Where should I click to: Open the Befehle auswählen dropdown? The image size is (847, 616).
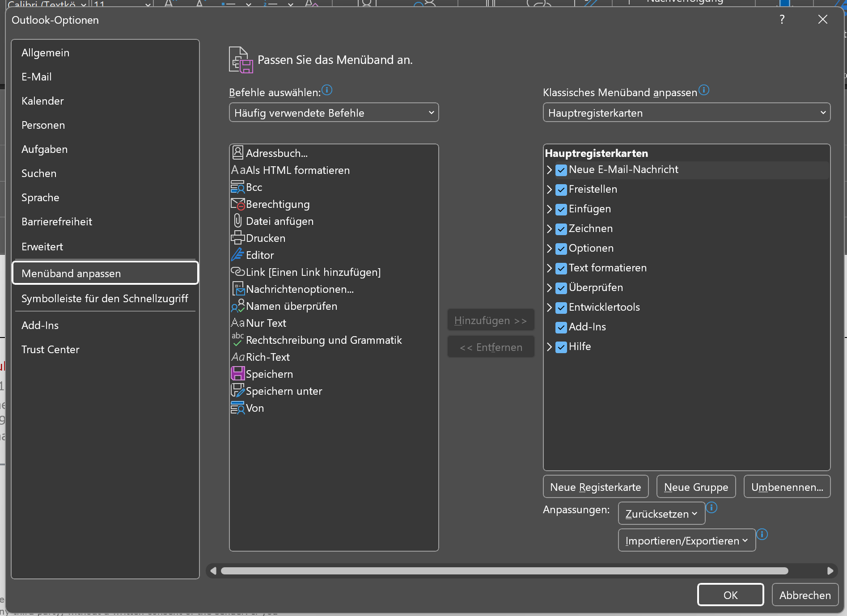coord(334,113)
